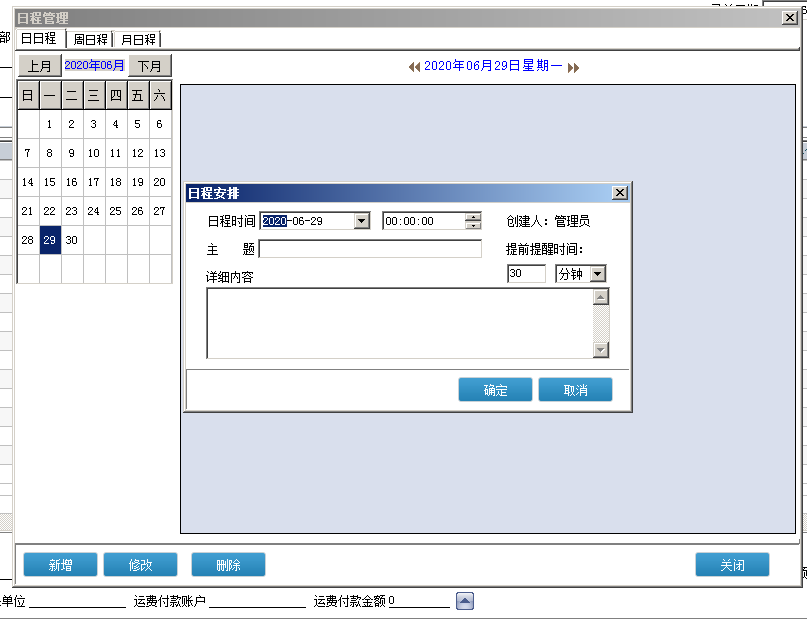The image size is (807, 621).
Task: Click the 2020年06月29日星期一 date heading
Action: point(493,66)
